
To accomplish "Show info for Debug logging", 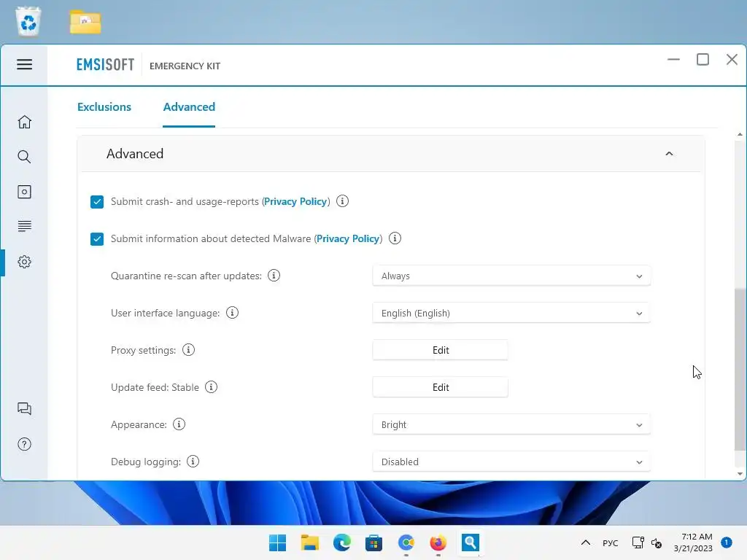I will click(193, 461).
